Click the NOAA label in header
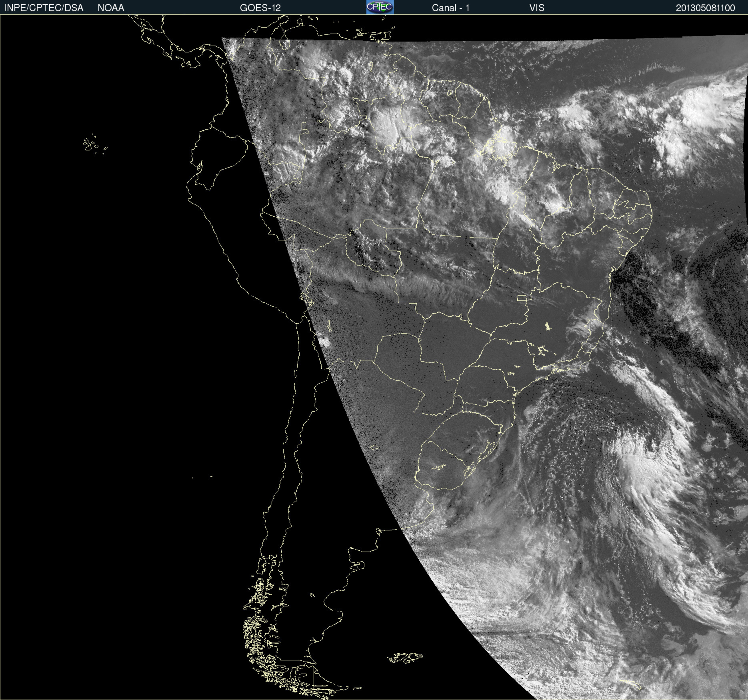 111,8
